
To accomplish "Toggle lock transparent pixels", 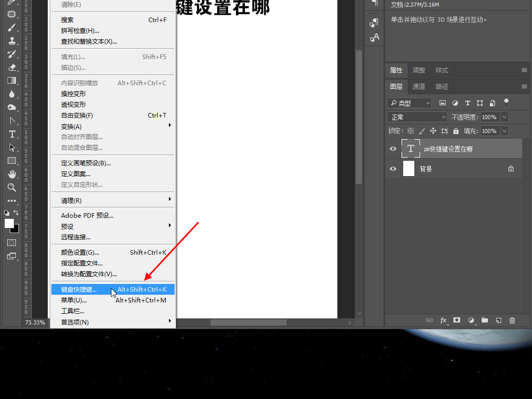I will [x=410, y=131].
